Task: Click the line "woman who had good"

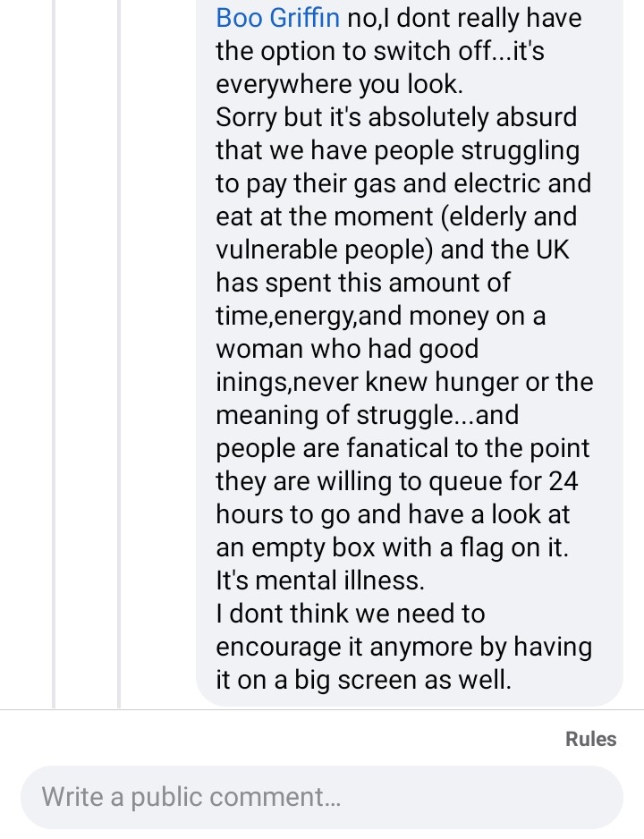Action: [347, 350]
